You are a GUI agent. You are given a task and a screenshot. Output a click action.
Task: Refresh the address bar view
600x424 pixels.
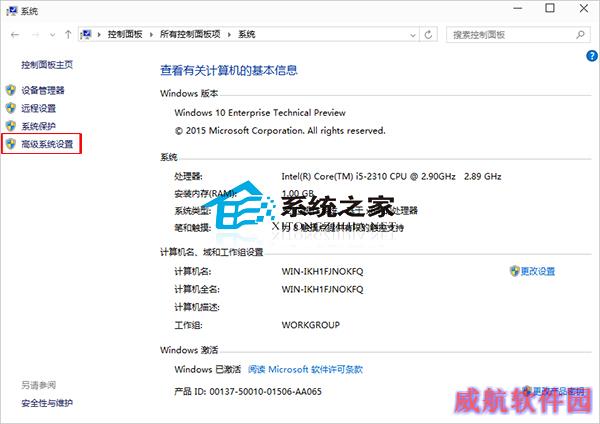tap(429, 35)
